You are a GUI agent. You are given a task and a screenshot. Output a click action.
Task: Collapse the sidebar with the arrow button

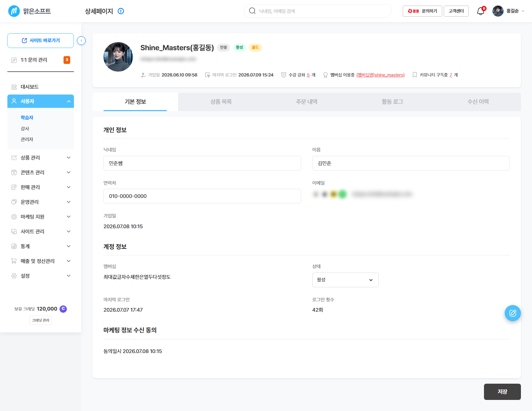coord(81,41)
